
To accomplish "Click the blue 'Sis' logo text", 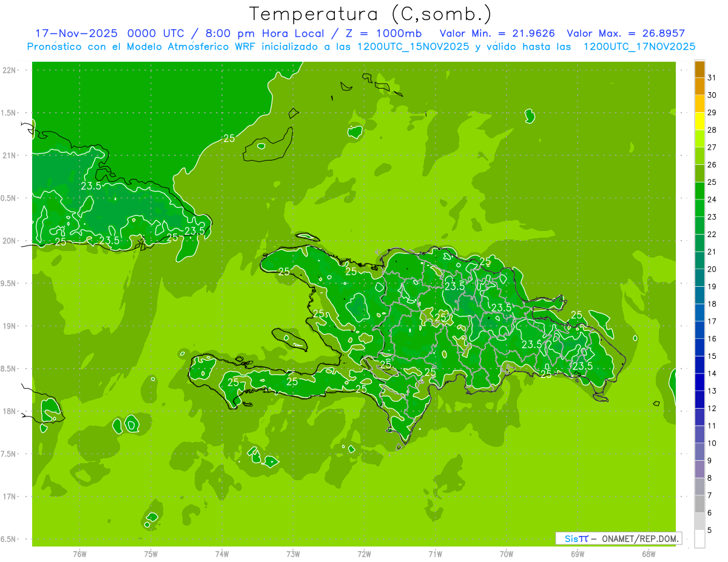I will 571,538.
